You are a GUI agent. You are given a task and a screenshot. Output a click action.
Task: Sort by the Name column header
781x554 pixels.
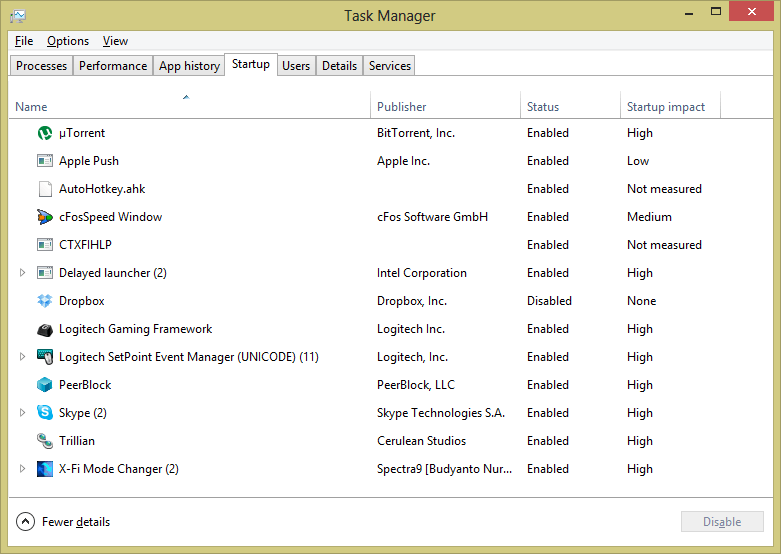tap(189, 105)
